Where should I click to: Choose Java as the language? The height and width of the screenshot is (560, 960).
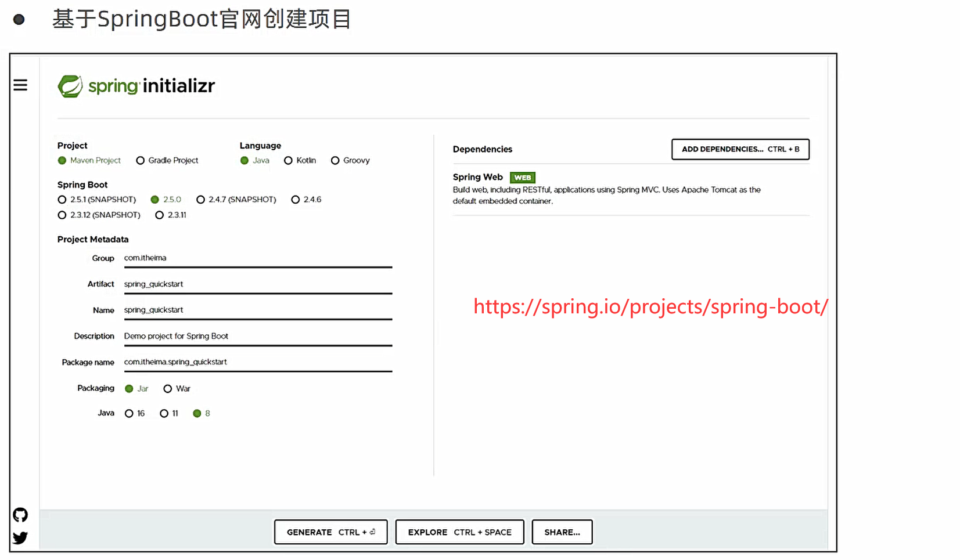point(245,161)
